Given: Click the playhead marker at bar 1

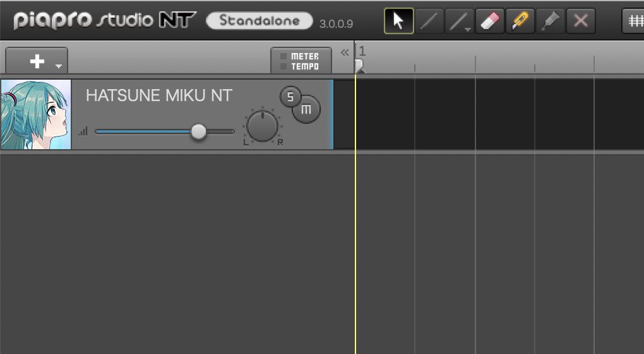Looking at the screenshot, I should point(359,66).
